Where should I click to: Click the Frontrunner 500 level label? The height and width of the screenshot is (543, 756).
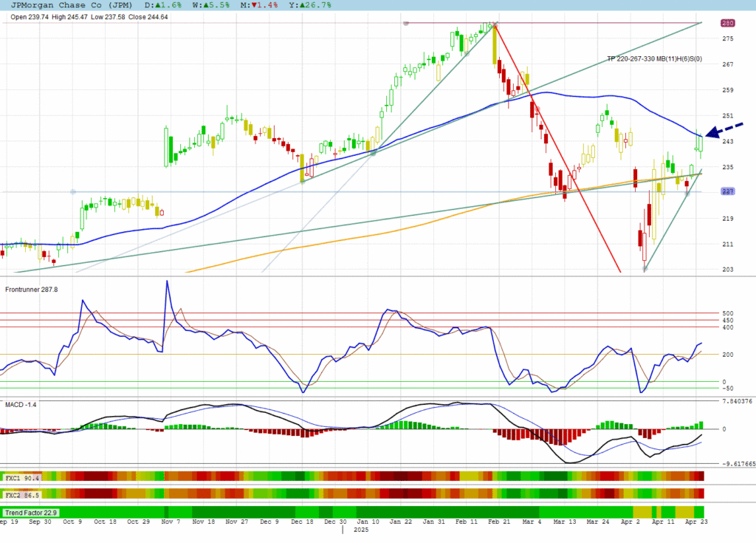coord(727,313)
